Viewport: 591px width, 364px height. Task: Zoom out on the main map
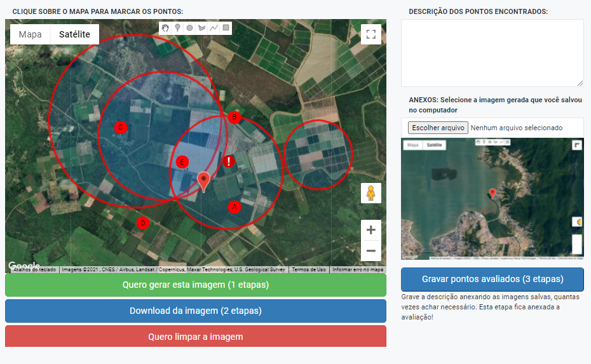pyautogui.click(x=371, y=251)
